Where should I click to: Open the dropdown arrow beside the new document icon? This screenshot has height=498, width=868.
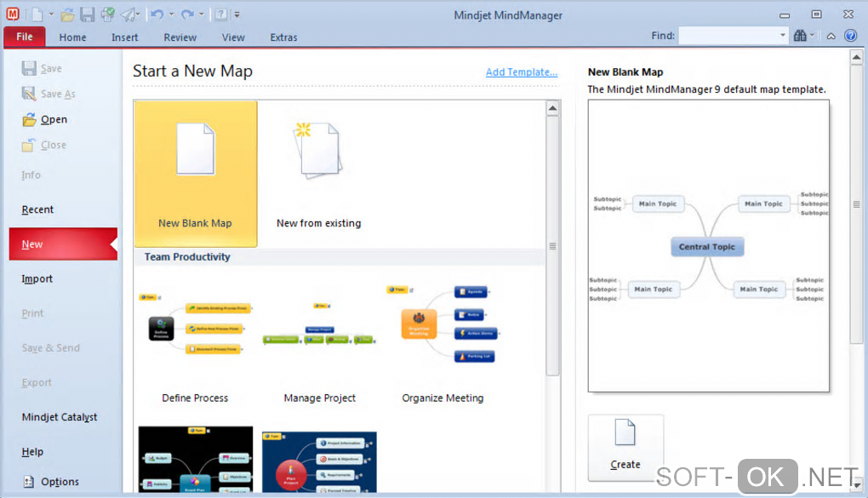click(x=51, y=14)
